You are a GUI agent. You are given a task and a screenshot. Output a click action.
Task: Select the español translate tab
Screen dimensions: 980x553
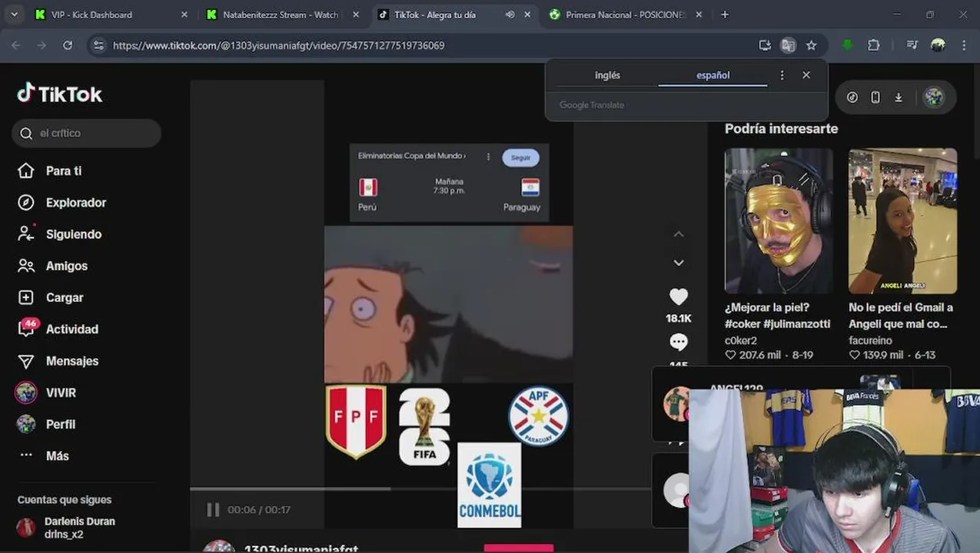(713, 75)
